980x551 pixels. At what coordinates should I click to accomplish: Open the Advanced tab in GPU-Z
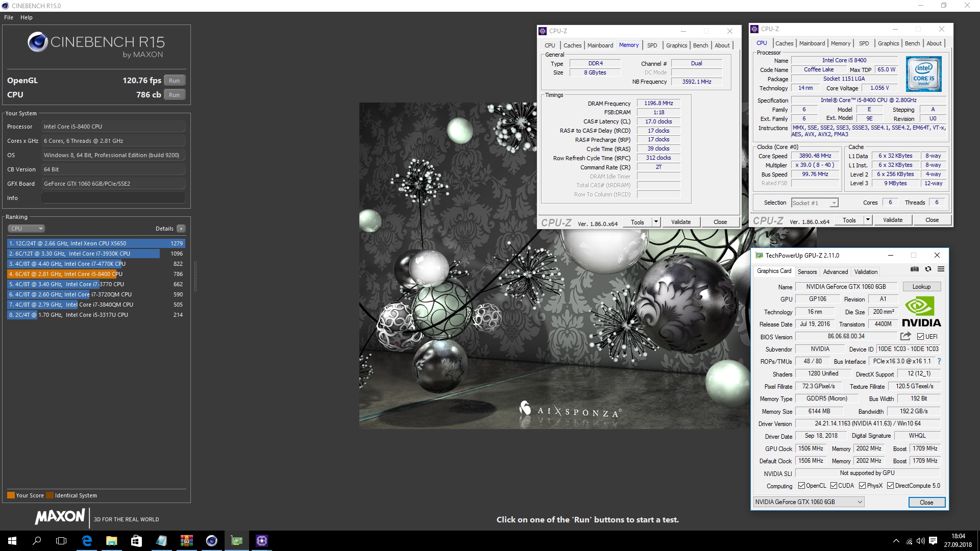(x=836, y=272)
